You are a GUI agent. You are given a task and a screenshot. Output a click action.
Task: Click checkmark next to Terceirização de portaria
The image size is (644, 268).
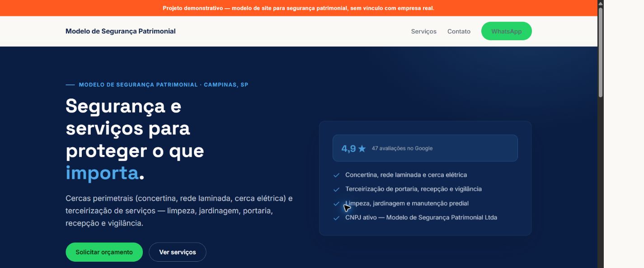click(x=336, y=189)
